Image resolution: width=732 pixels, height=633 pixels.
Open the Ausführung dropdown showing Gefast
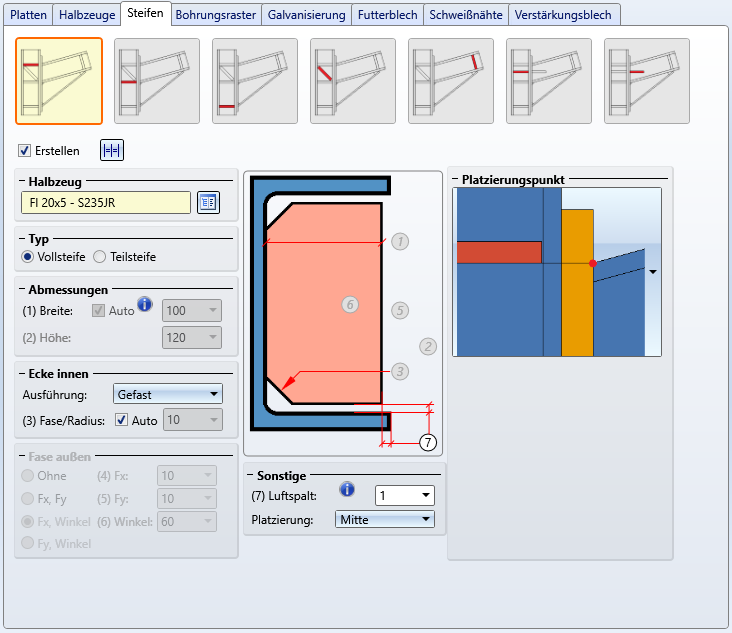[168, 394]
